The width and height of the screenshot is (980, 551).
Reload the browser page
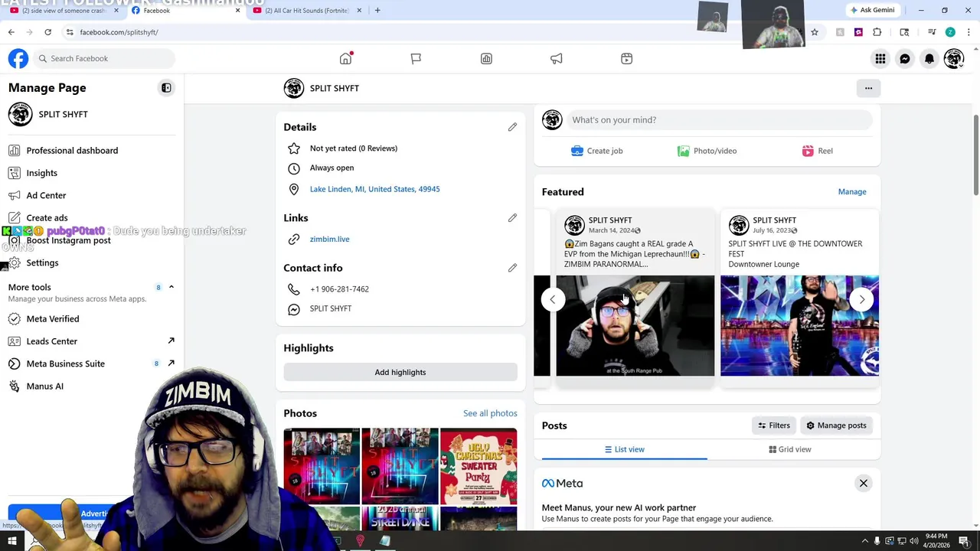tap(47, 32)
